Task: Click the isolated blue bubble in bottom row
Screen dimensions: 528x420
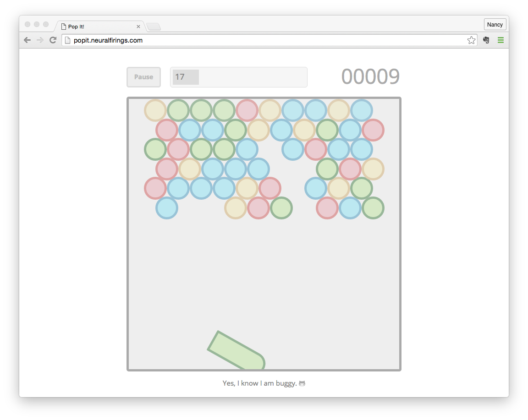Action: coord(167,208)
